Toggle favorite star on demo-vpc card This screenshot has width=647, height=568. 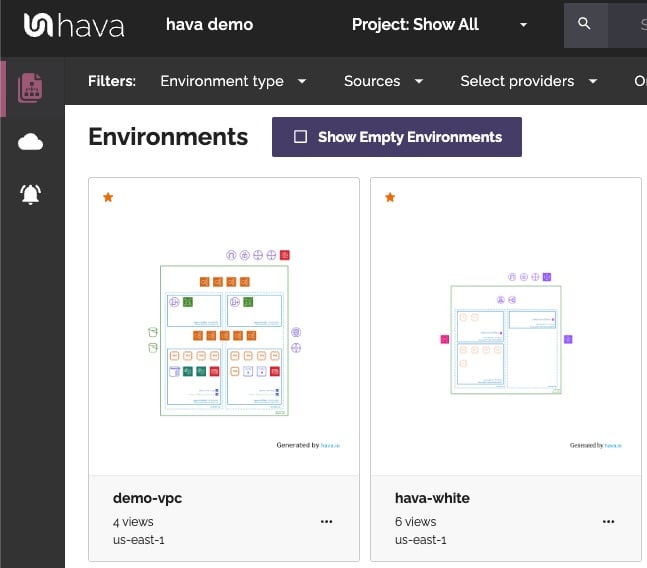coord(108,198)
